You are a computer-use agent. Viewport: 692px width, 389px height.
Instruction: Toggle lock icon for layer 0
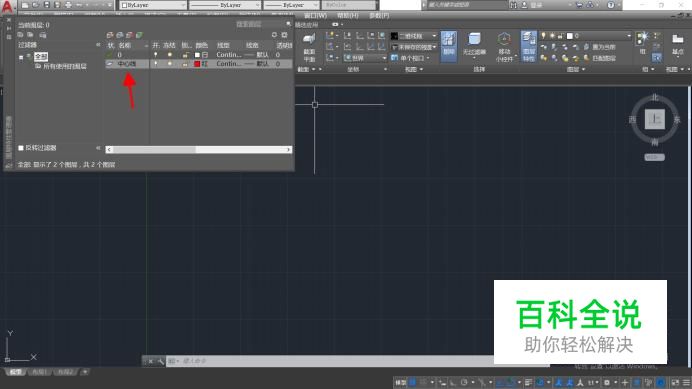coord(185,55)
